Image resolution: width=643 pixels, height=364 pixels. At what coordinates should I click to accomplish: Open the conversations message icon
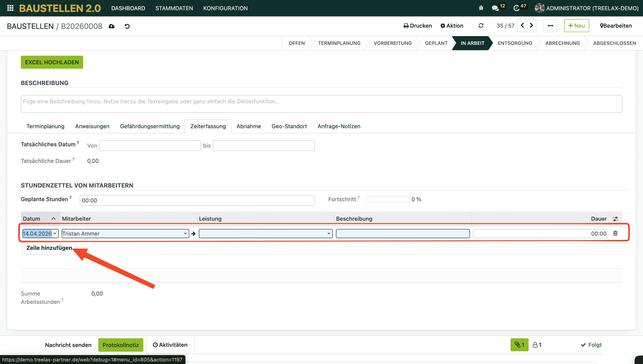[495, 8]
